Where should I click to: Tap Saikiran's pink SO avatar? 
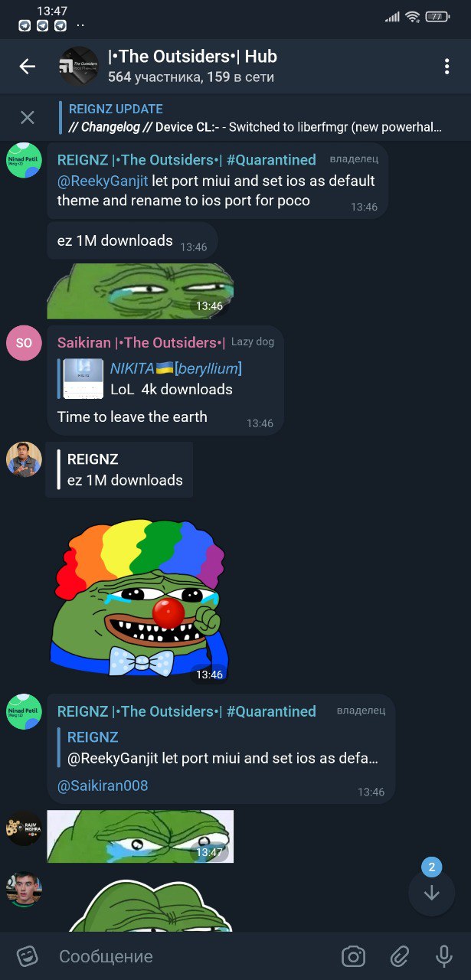click(x=24, y=342)
